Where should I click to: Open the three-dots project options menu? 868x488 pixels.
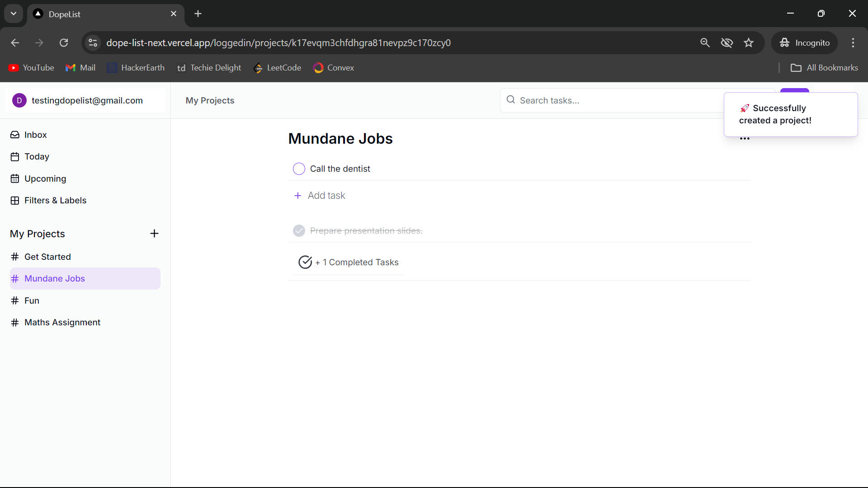(745, 139)
